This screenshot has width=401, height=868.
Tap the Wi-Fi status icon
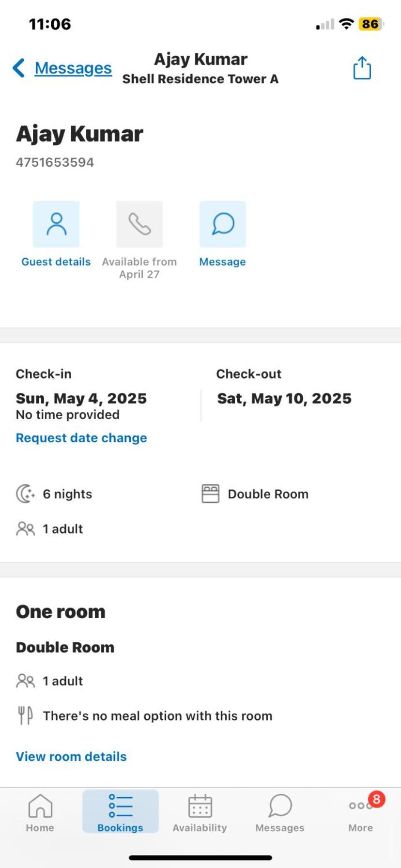coord(346,24)
